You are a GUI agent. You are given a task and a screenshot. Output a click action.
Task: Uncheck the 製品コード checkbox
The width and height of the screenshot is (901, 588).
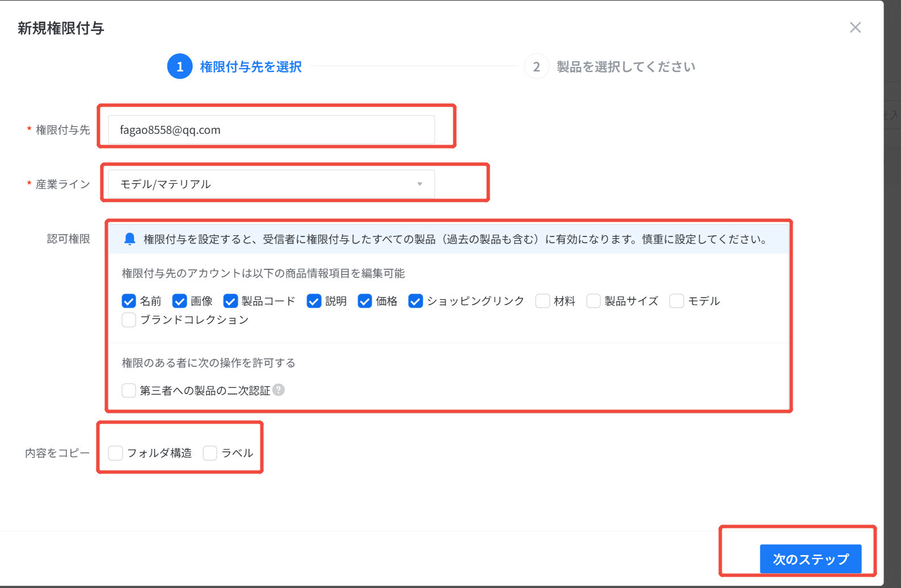230,301
